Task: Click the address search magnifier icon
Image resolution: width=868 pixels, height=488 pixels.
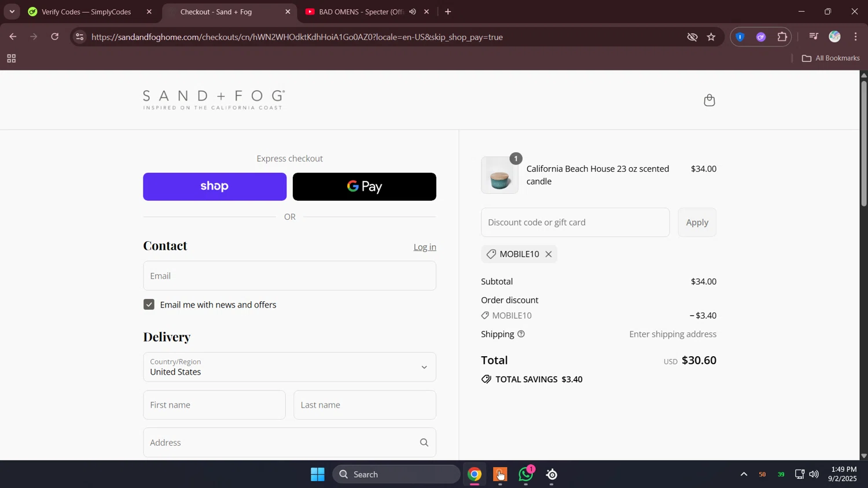Action: [424, 443]
